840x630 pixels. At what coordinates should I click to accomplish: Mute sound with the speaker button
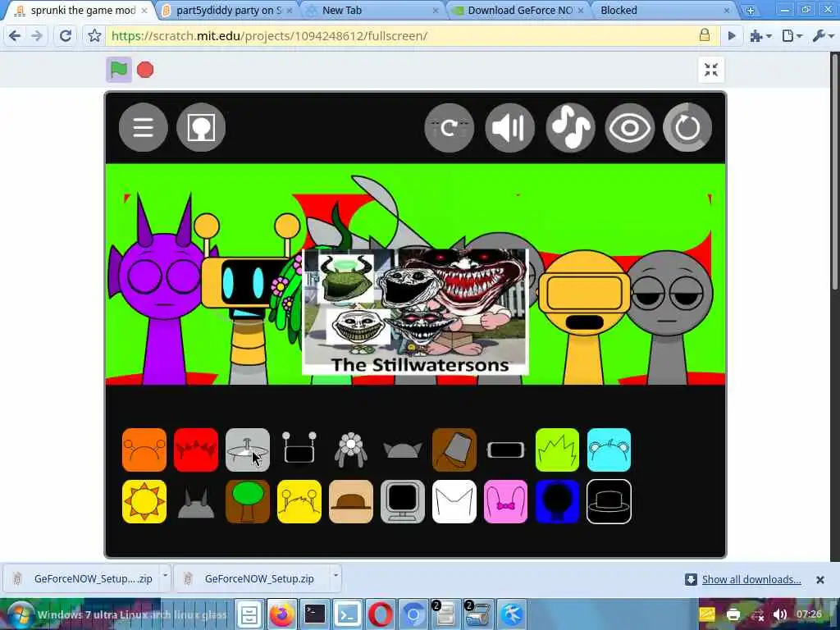tap(509, 127)
